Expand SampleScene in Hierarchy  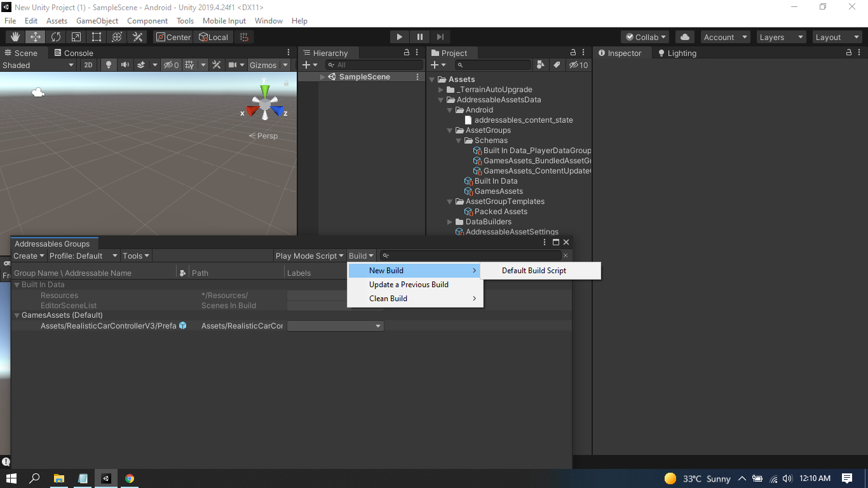pos(323,77)
